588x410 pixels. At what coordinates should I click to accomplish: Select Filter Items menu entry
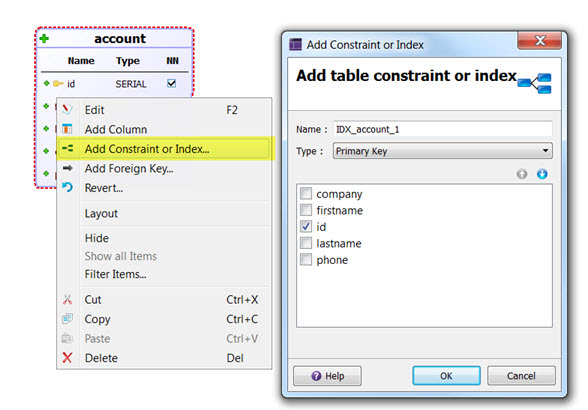pyautogui.click(x=164, y=274)
